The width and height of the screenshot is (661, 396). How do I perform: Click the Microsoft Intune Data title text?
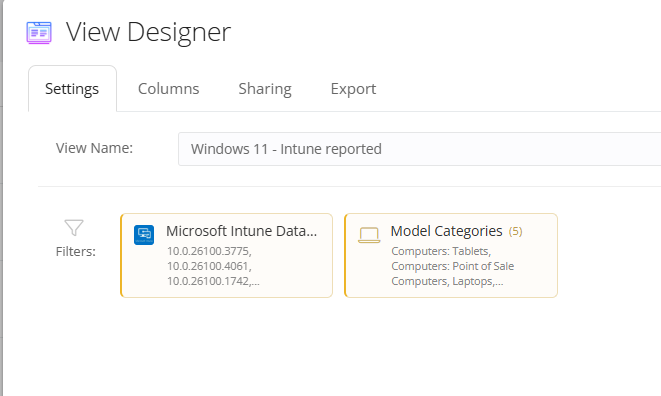click(242, 231)
